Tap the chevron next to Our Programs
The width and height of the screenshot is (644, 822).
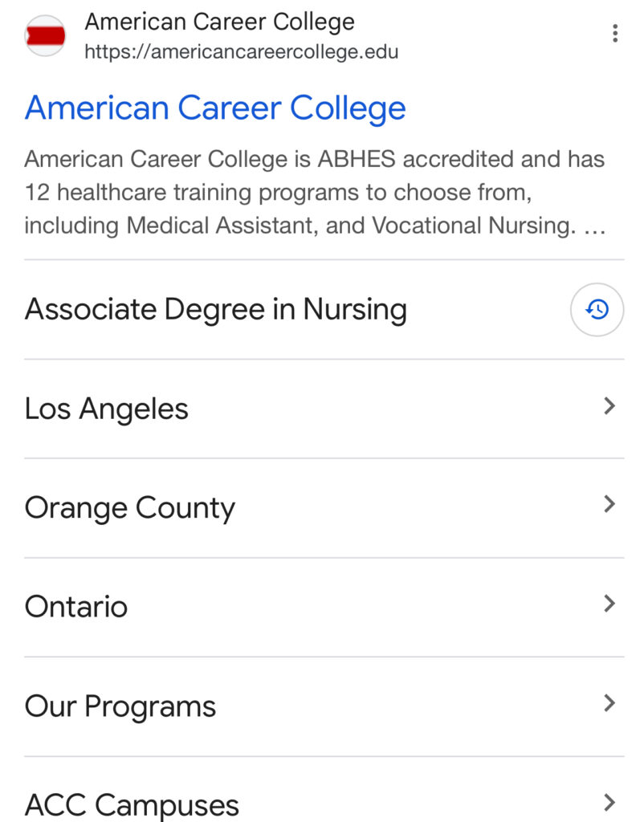click(x=609, y=703)
